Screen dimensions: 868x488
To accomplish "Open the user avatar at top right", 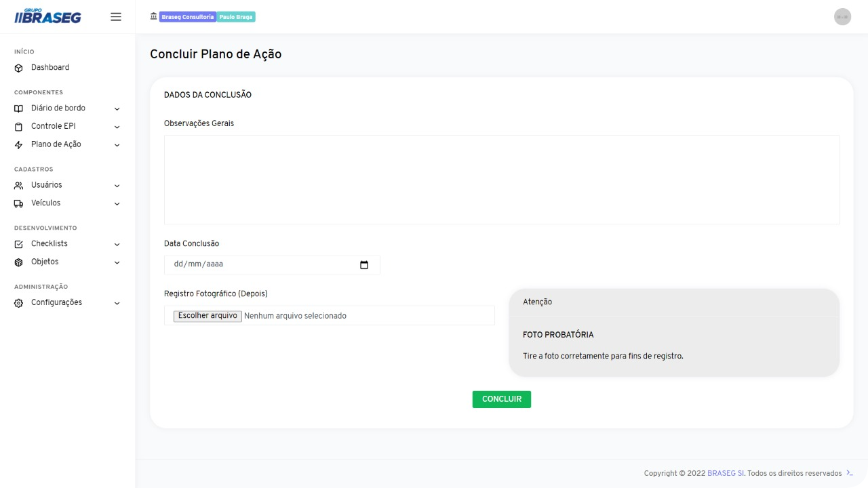I will coord(842,17).
